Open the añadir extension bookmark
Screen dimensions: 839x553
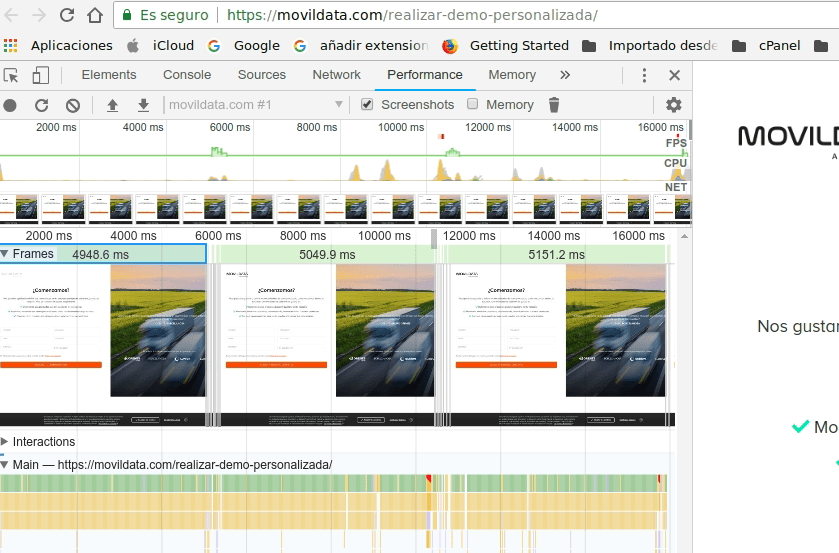[361, 46]
